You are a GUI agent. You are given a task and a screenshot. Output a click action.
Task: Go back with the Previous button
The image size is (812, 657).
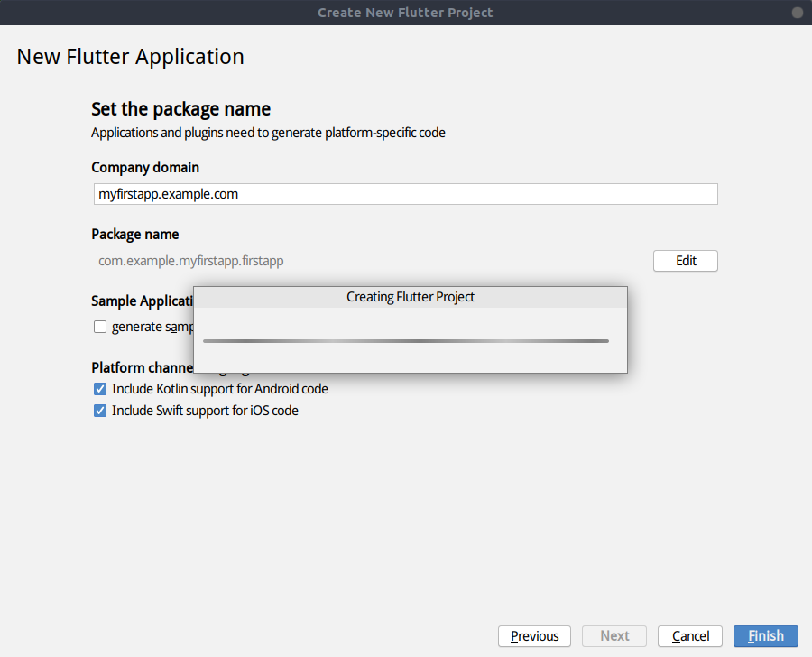(x=534, y=636)
